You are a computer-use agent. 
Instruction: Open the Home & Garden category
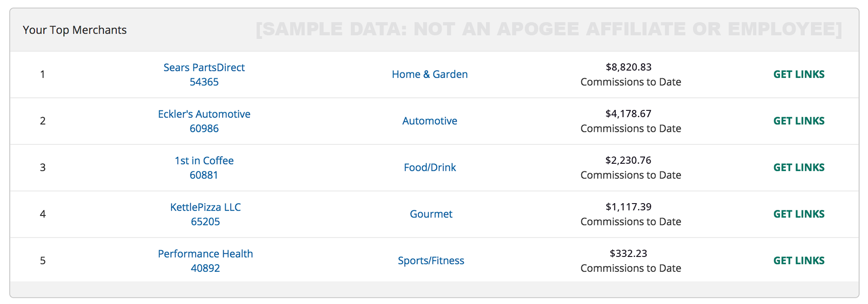tap(429, 74)
